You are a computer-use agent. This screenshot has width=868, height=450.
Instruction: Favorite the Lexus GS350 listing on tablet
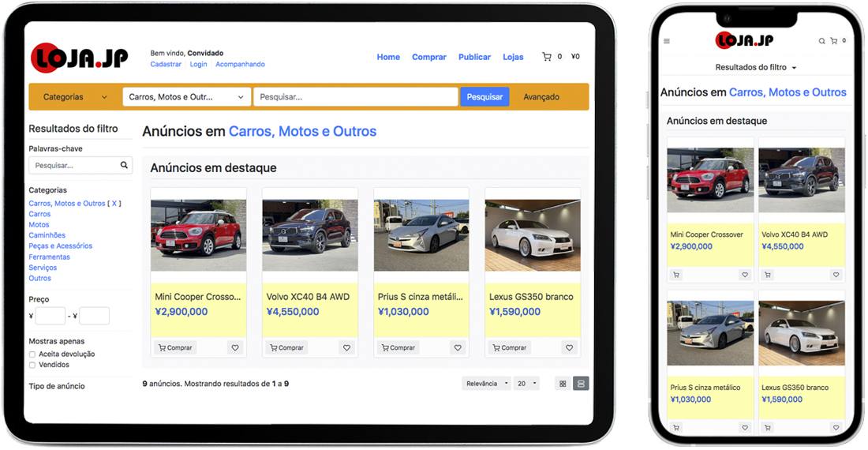569,347
